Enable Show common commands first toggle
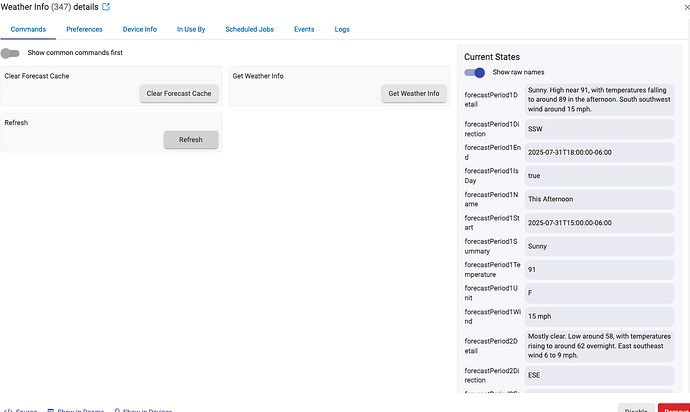This screenshot has width=690, height=412. [10, 53]
